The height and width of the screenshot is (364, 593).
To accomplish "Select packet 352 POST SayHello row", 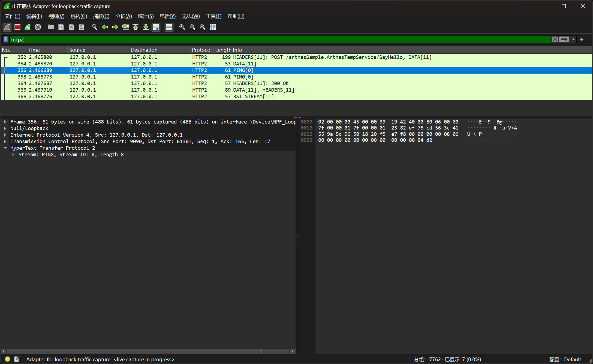I will [296, 57].
